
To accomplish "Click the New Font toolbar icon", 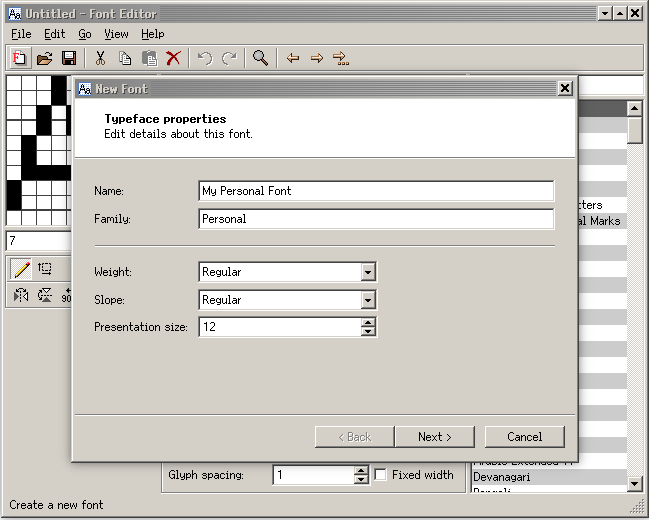I will tap(20, 58).
